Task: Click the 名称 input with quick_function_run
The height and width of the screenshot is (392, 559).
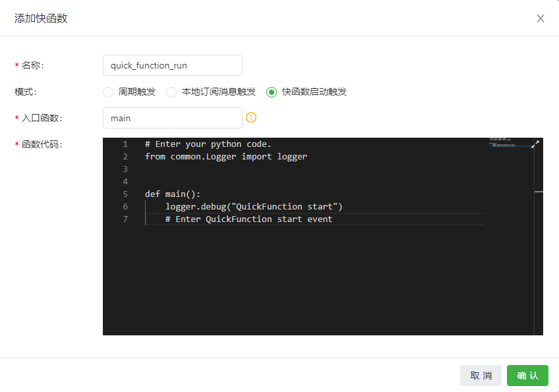Action: [x=173, y=65]
